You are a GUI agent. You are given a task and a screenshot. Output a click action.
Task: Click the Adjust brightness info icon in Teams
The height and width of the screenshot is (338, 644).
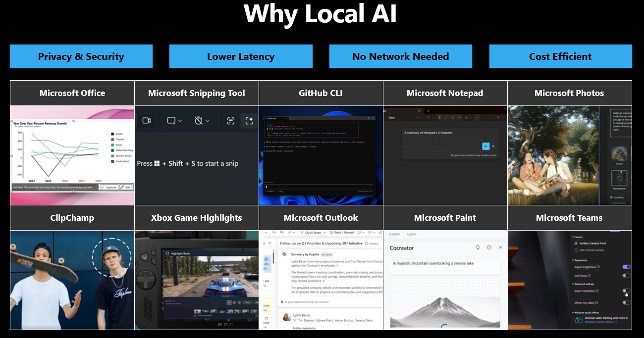tap(598, 267)
